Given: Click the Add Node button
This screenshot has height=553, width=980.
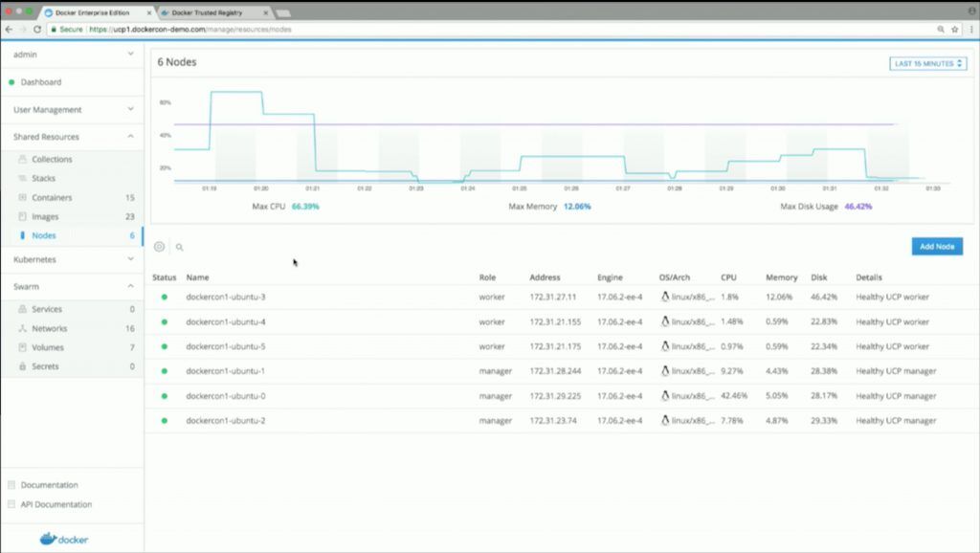Looking at the screenshot, I should click(937, 246).
